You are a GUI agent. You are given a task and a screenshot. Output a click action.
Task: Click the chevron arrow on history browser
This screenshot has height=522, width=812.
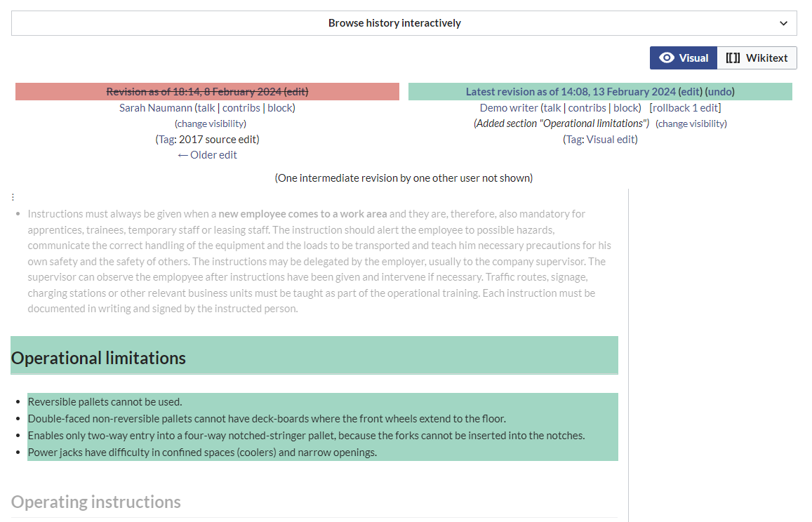(x=783, y=23)
